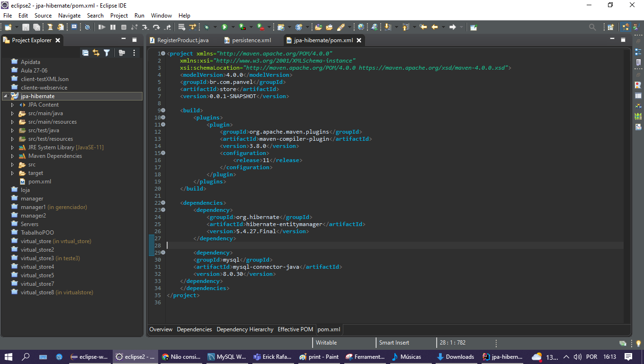Image resolution: width=644 pixels, height=364 pixels.
Task: Click the Project Explorer filter funnel icon
Action: (x=107, y=53)
